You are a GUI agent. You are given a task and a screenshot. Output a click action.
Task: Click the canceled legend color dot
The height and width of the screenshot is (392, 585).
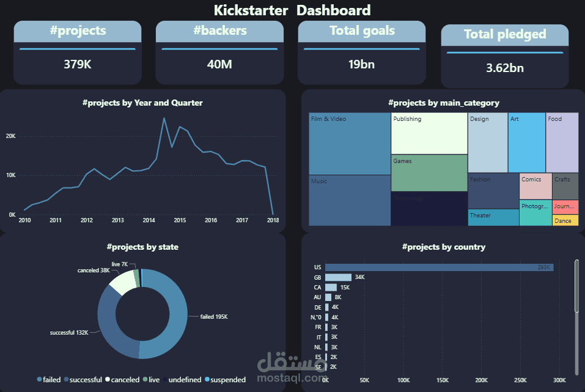pyautogui.click(x=108, y=379)
